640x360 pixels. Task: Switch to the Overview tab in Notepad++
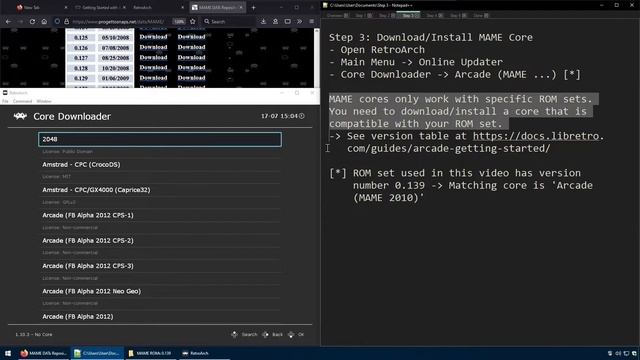[x=337, y=15]
